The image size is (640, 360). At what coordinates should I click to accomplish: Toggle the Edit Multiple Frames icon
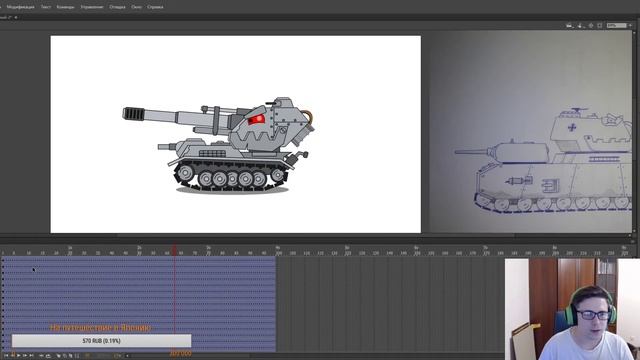[x=71, y=356]
